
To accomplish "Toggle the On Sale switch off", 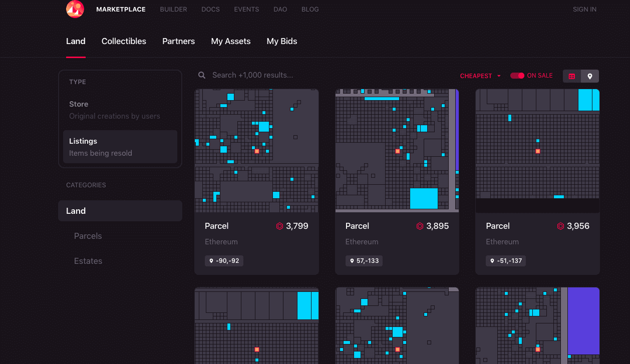I will click(x=517, y=76).
